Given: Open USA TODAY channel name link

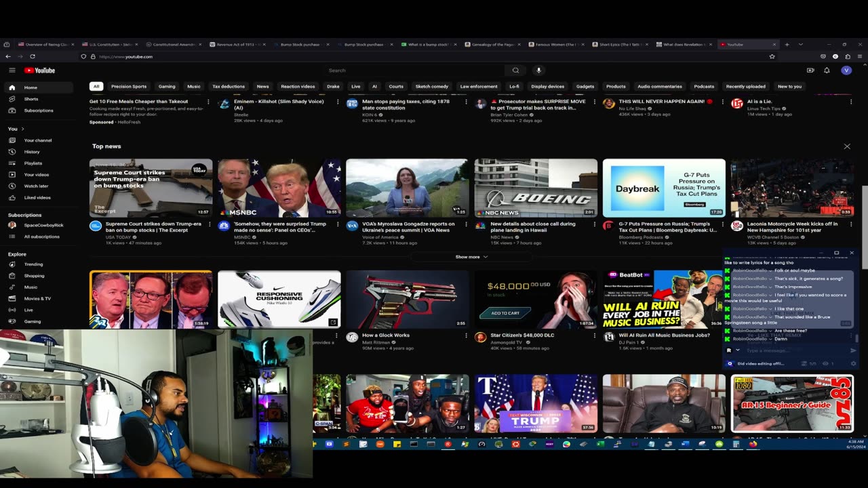Looking at the screenshot, I should (118, 237).
